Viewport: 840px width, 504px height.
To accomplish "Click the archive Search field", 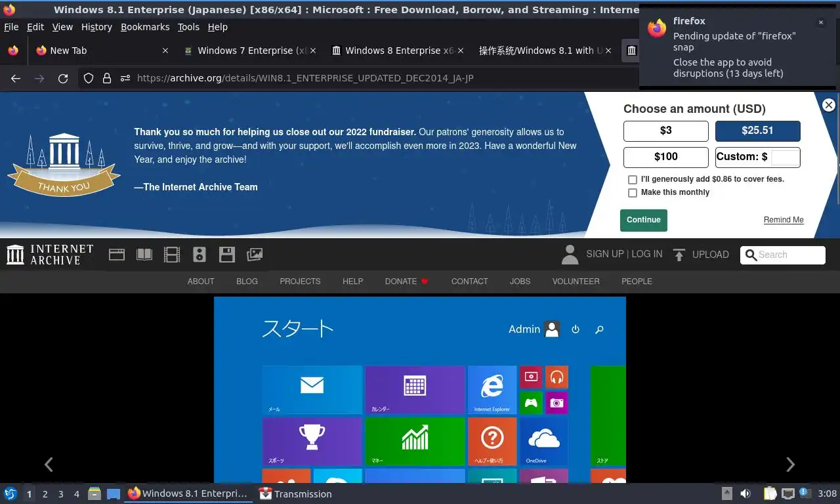I will coord(782,255).
